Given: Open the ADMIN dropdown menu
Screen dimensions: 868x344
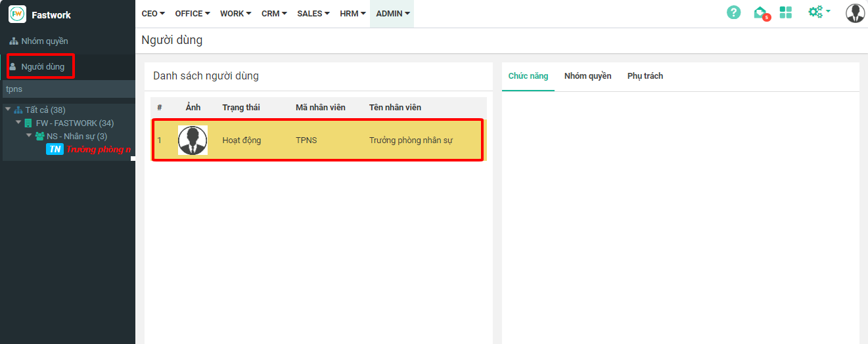Looking at the screenshot, I should point(392,14).
